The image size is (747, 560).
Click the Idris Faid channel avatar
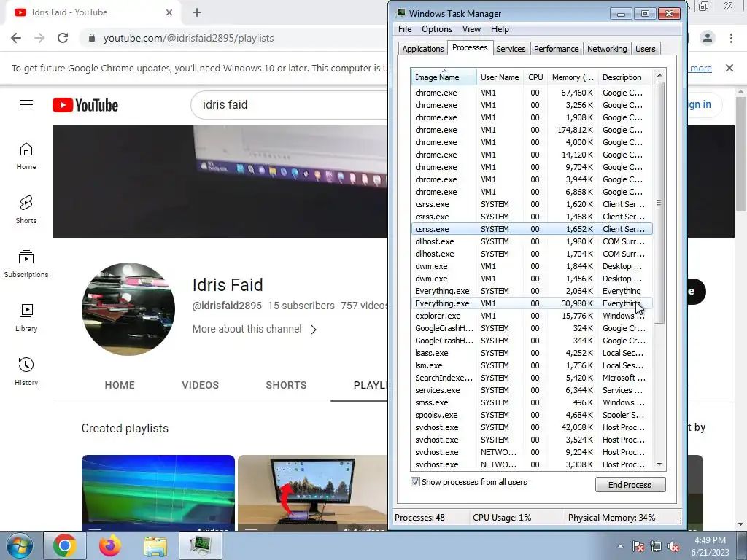pos(128,308)
